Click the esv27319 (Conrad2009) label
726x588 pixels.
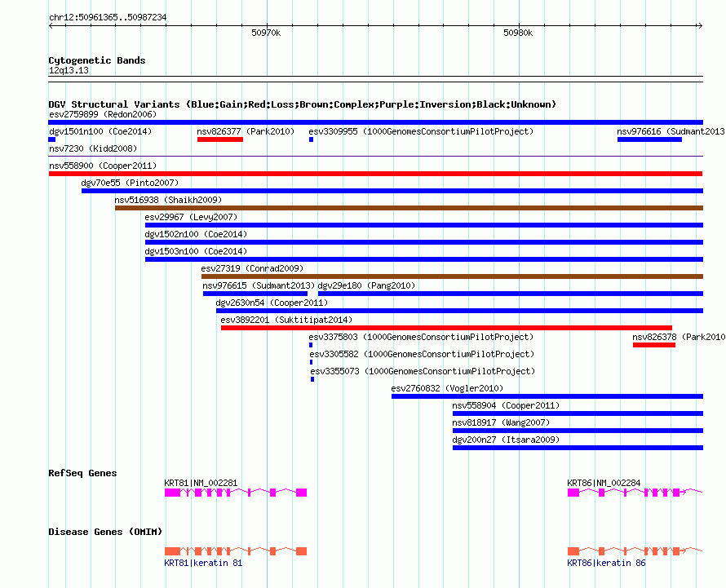(252, 268)
